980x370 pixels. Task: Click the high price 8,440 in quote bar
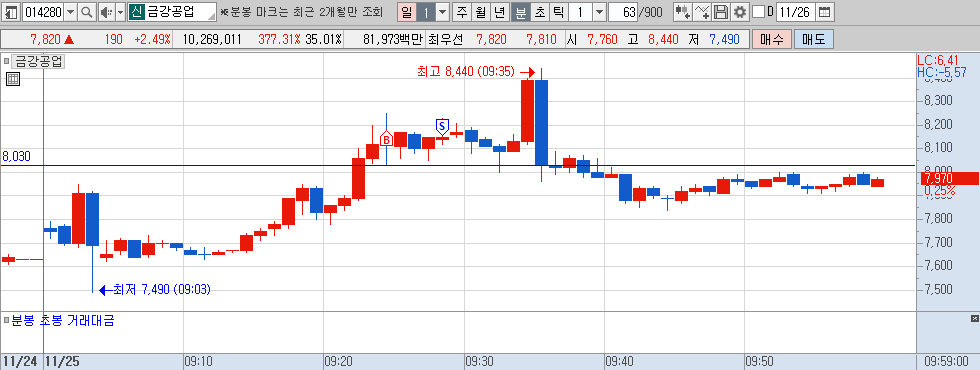tap(663, 39)
